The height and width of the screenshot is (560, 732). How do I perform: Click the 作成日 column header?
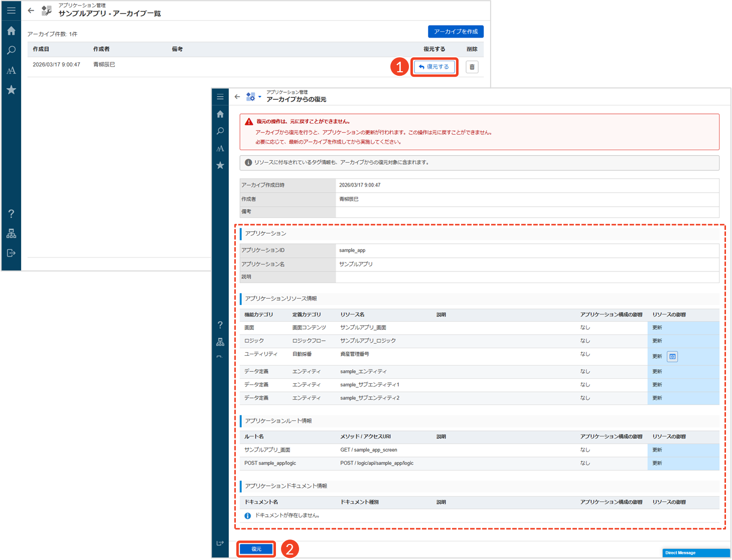tap(41, 49)
